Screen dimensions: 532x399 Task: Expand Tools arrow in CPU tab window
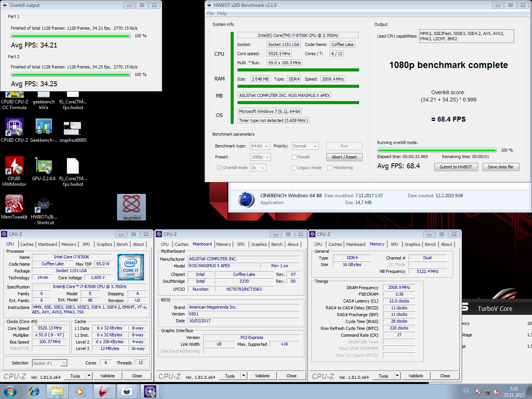89,376
